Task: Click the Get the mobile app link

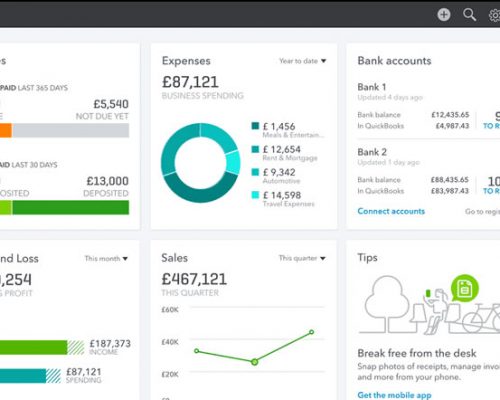Action: pos(394,395)
